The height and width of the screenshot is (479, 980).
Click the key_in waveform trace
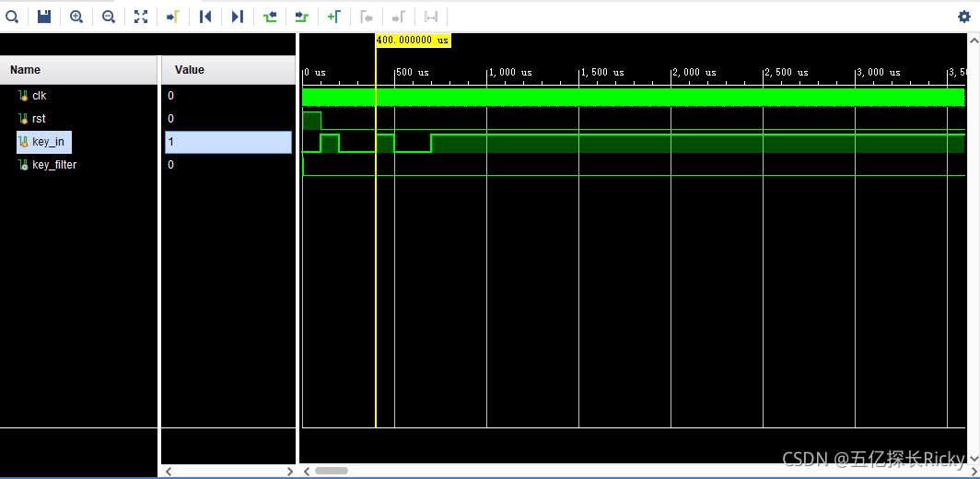[634, 143]
